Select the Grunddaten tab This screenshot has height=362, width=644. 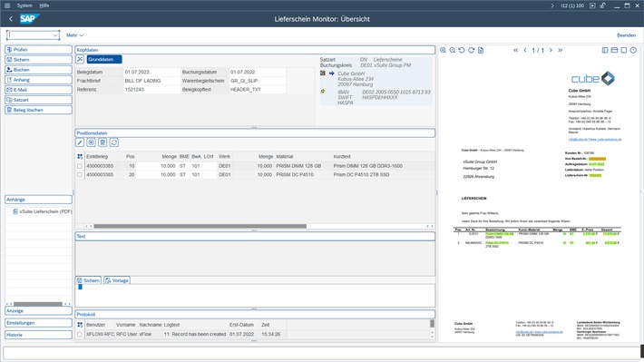(x=104, y=60)
